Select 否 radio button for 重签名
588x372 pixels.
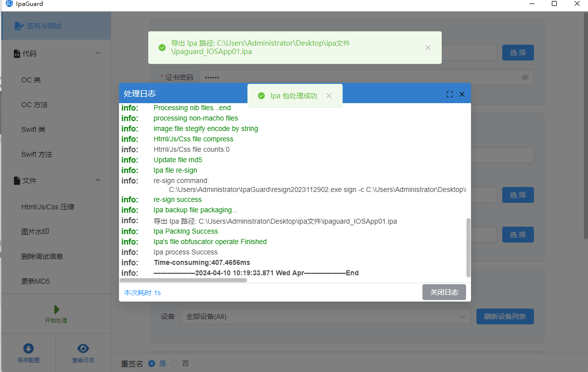coord(175,364)
